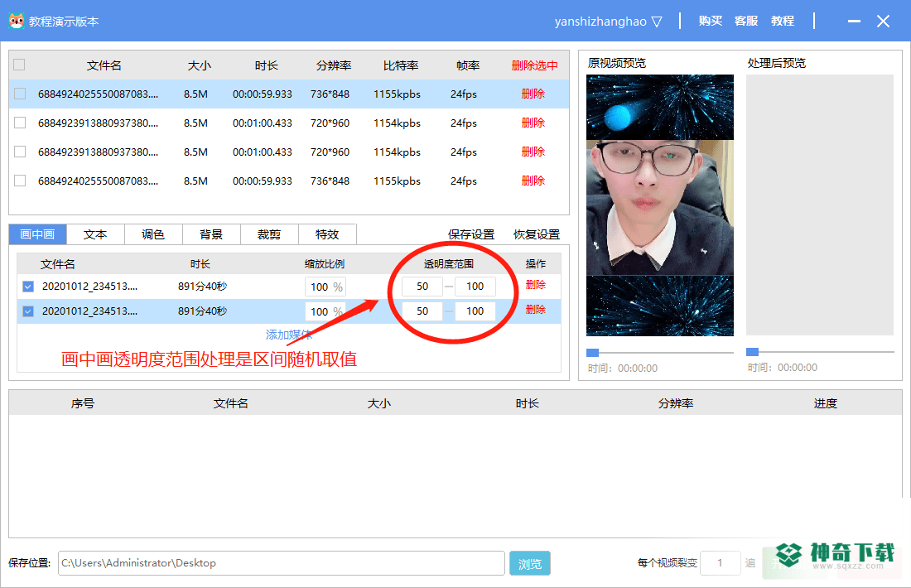Screen dimensions: 911x588
Task: Minimize the application window
Action: tap(854, 22)
